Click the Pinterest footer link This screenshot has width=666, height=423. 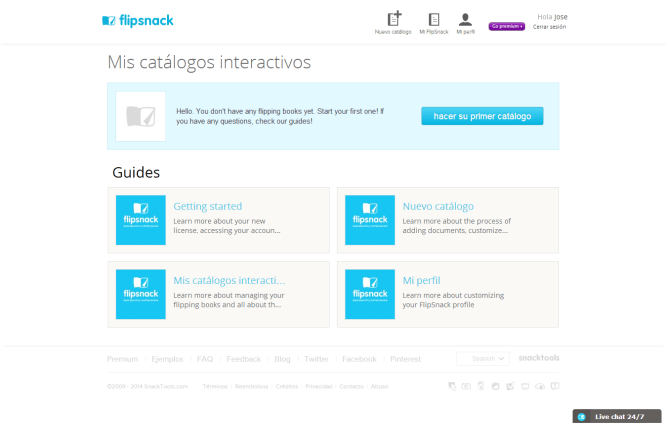405,358
